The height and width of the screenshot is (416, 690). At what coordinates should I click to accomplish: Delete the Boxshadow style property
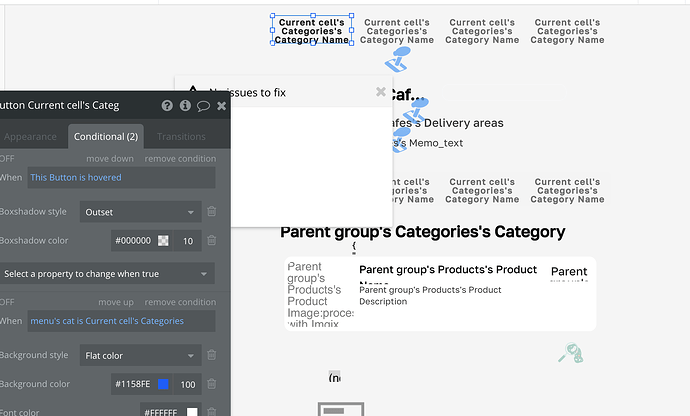(212, 212)
